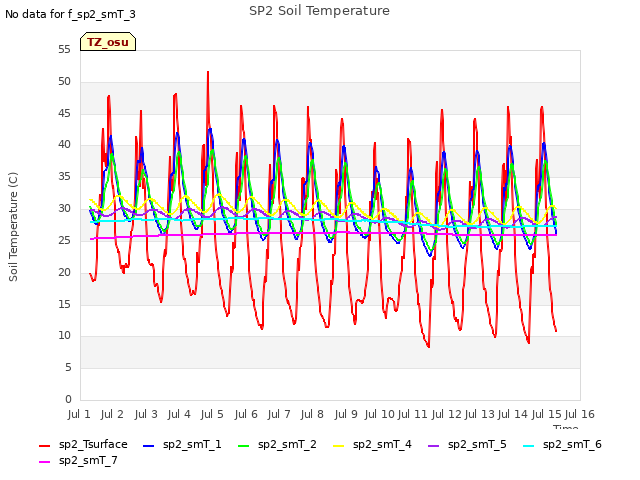Click the blue sp2_smT_1 legend swatch
This screenshot has width=640, height=480.
point(149,446)
